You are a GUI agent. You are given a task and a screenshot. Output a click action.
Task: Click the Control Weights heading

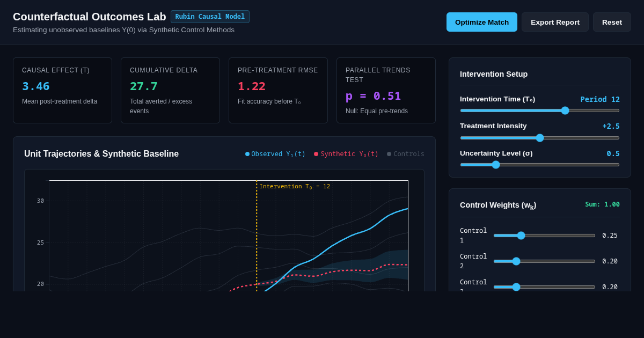(x=498, y=205)
